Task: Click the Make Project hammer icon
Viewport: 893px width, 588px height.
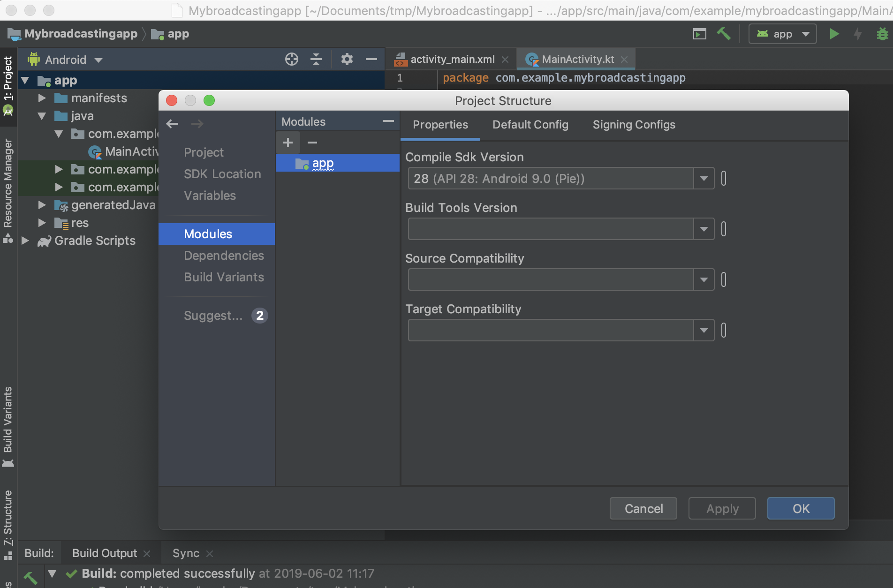Action: pos(724,34)
